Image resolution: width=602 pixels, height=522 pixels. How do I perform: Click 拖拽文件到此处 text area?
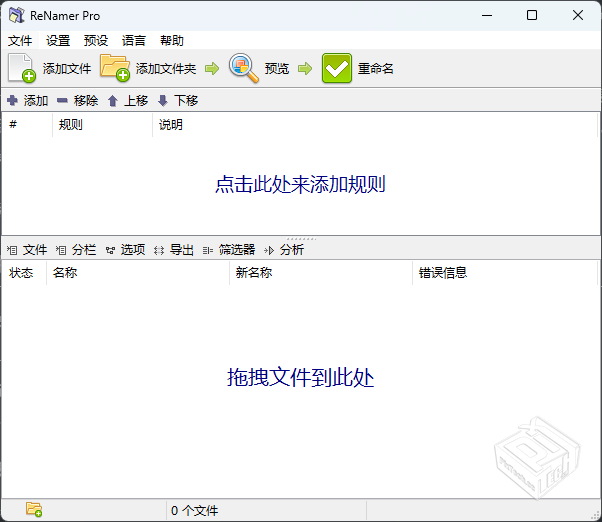point(300,377)
